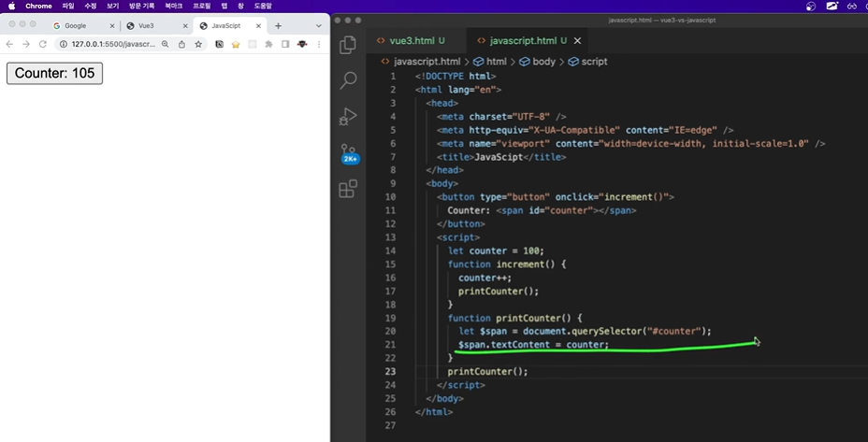Open the Explorer view in VS Code

coord(348,45)
